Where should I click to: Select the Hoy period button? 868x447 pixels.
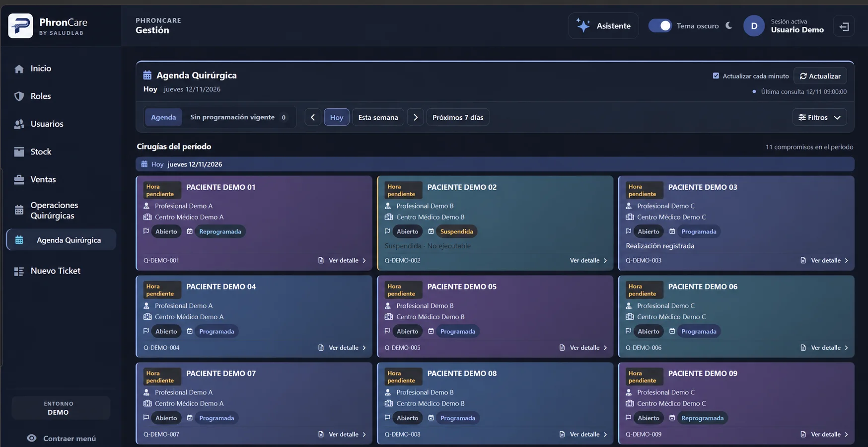click(337, 117)
